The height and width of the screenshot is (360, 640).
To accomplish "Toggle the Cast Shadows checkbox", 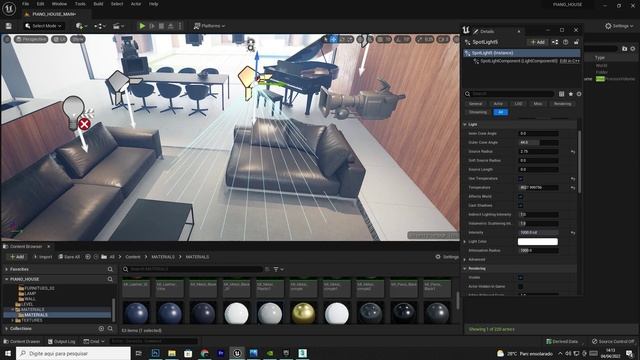I will [520, 206].
